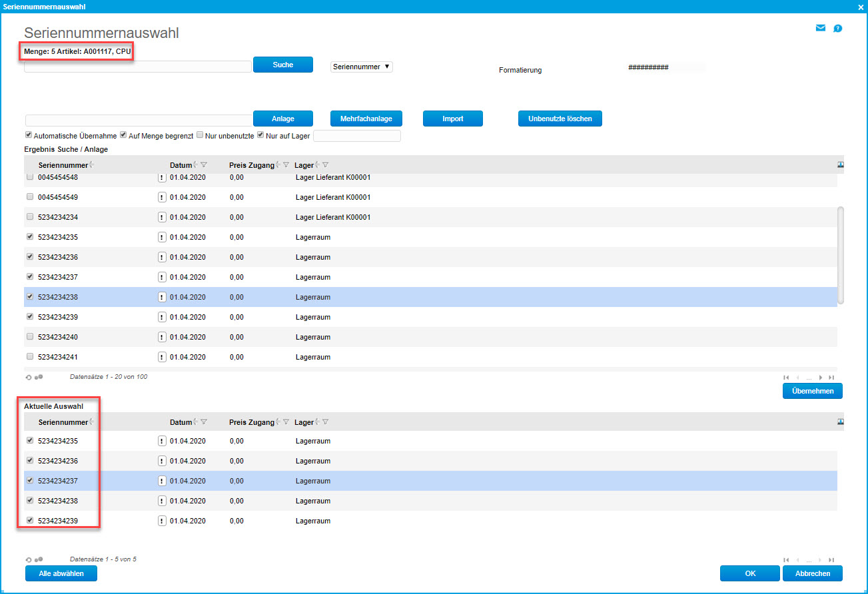Confirm with the OK button
This screenshot has height=594, width=868.
(750, 573)
